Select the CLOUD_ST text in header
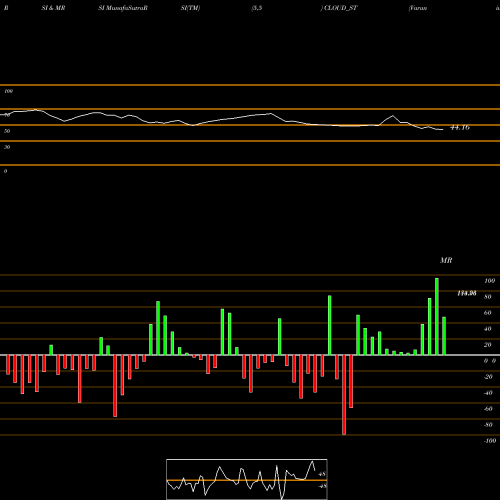This screenshot has width=500, height=500. (340, 8)
